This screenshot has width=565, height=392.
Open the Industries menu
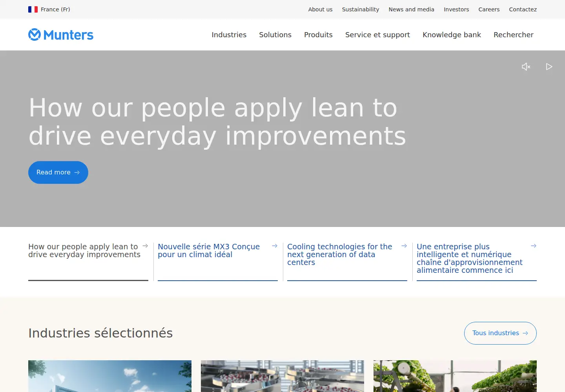pos(229,35)
